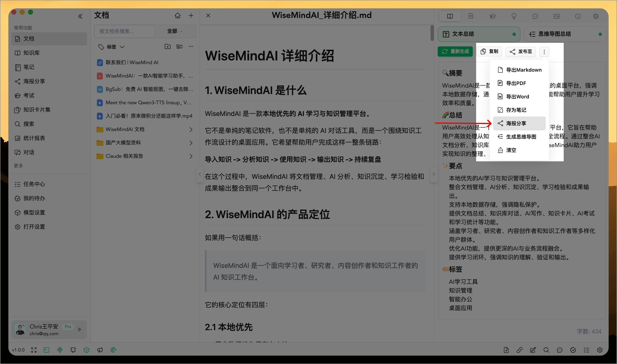Screen dimensions: 617x364
Task: Select the 海报分享 icon in the sidebar
Action: click(x=17, y=81)
